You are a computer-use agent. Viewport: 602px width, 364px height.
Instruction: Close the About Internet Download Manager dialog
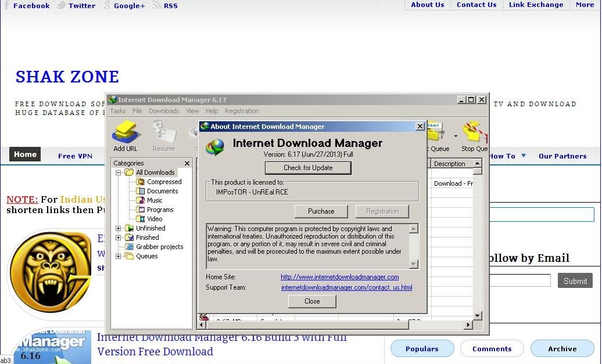pyautogui.click(x=420, y=126)
